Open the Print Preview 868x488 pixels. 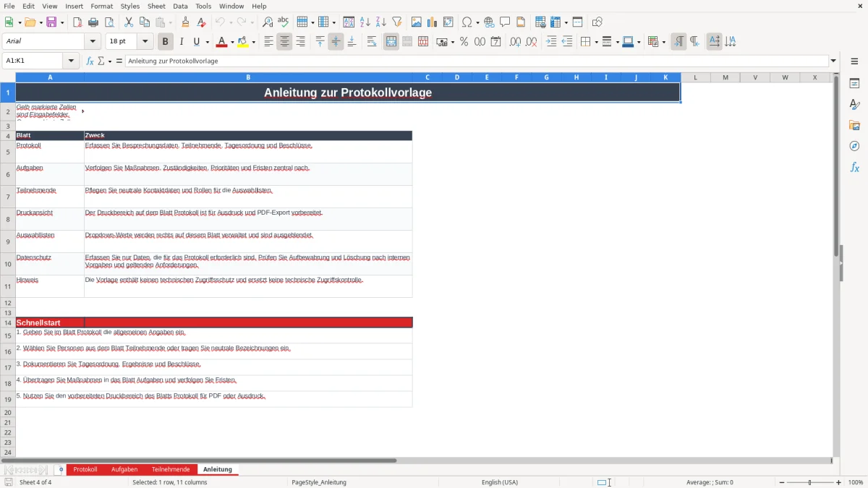[x=109, y=22]
